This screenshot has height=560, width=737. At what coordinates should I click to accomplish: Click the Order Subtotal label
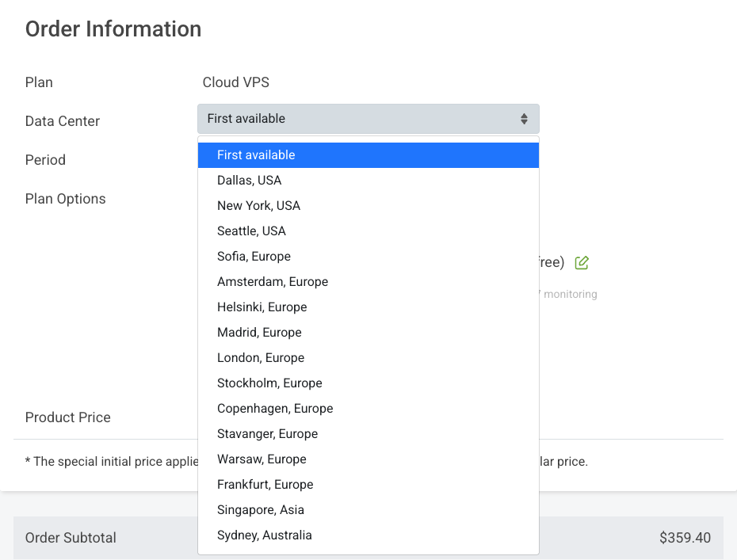tap(71, 538)
